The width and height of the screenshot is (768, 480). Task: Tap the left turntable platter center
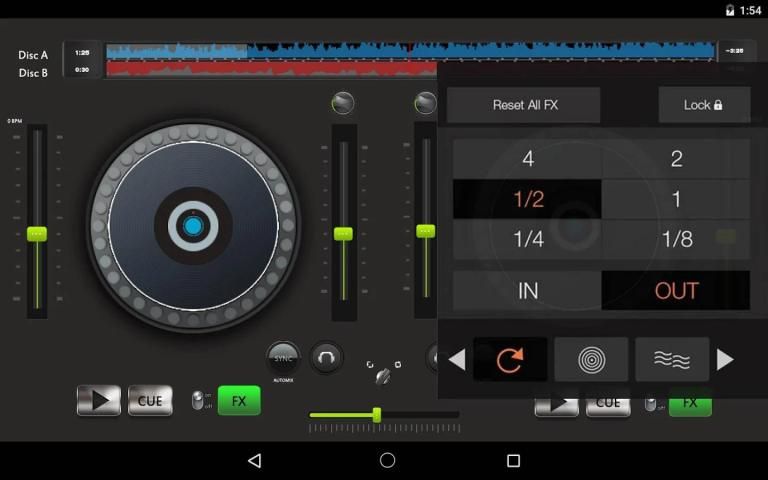(x=193, y=226)
